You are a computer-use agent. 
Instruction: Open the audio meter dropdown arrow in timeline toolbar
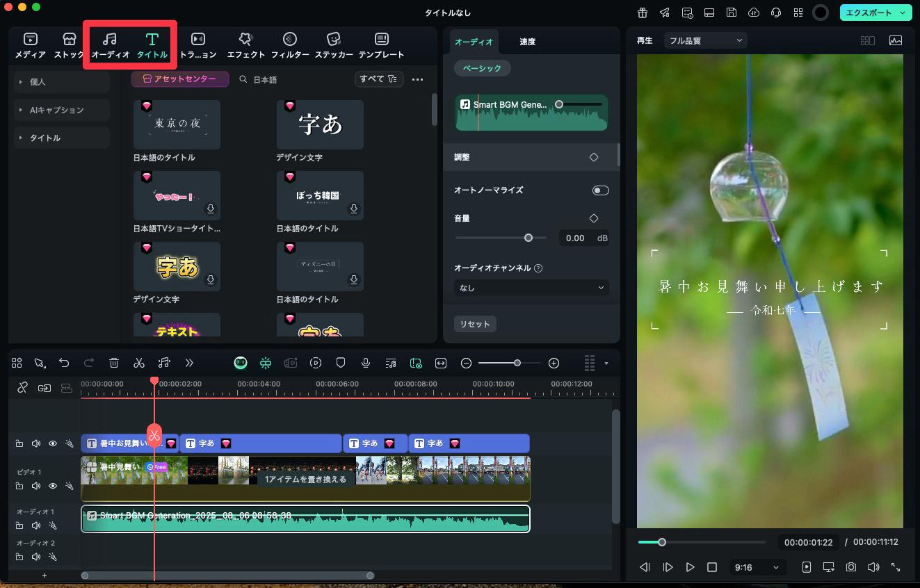(606, 363)
